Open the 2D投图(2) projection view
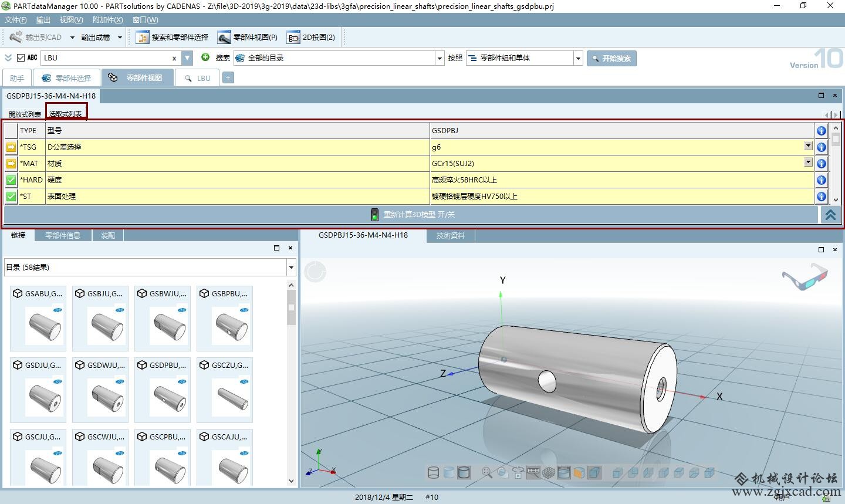The width and height of the screenshot is (845, 504). pos(311,37)
